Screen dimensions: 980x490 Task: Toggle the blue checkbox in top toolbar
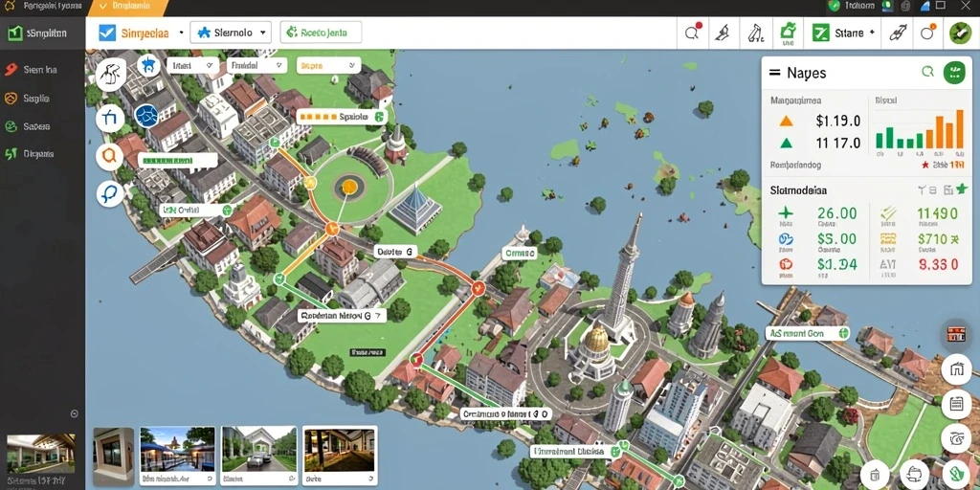click(x=107, y=33)
